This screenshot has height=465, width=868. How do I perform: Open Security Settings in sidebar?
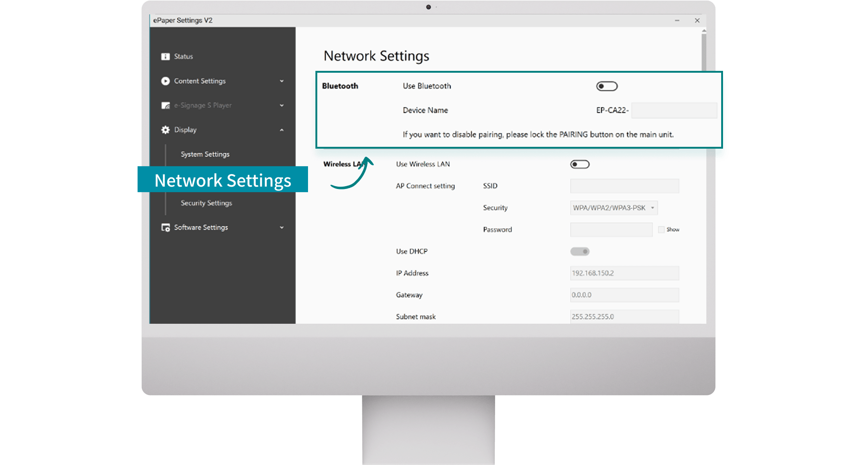point(207,203)
